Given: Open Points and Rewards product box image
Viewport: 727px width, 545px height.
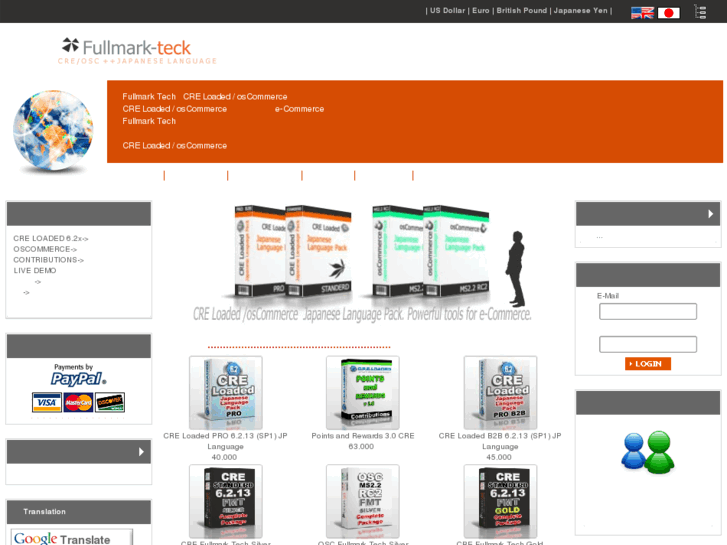Looking at the screenshot, I should tap(363, 392).
